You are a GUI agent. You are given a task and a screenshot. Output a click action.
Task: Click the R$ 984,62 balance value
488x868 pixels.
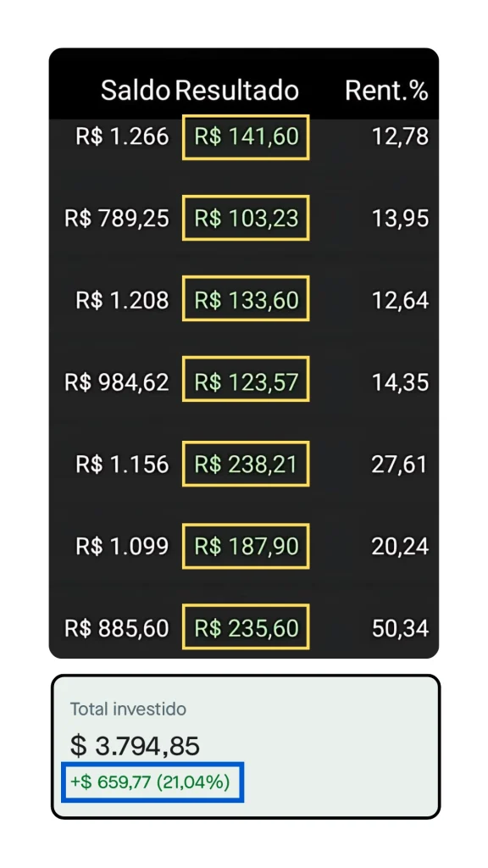coord(117,381)
